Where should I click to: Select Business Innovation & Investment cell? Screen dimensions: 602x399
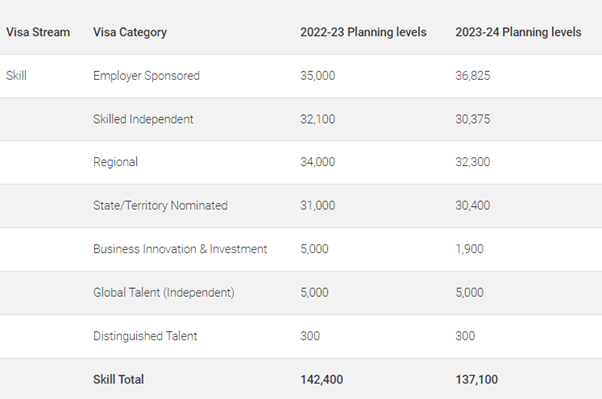click(x=180, y=249)
